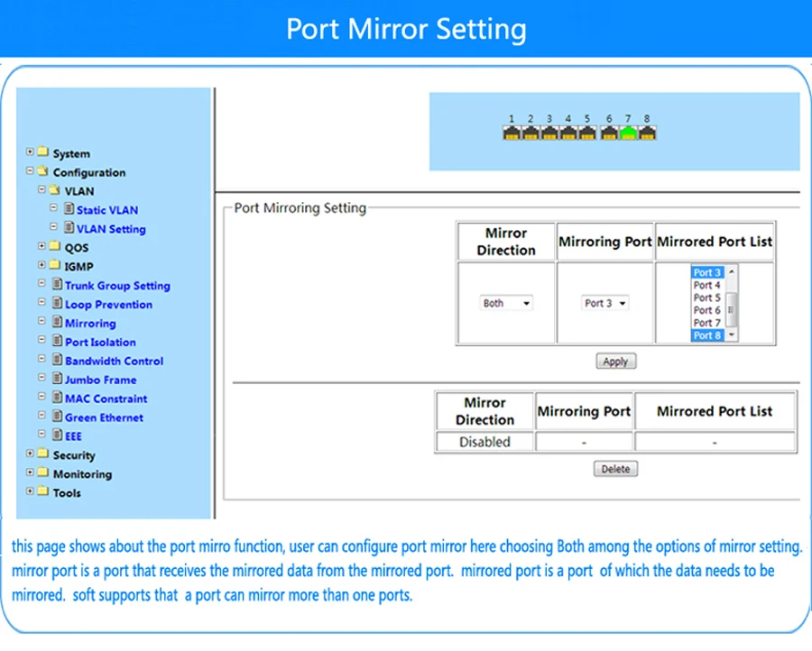The width and height of the screenshot is (812, 651).
Task: Delete the current mirror configuration
Action: point(615,469)
